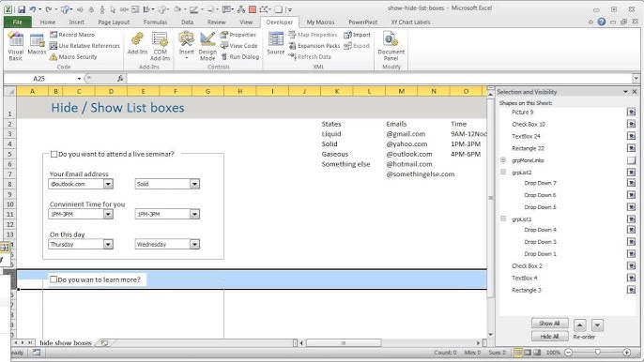
Task: Open the @outlook.com email dropdown
Action: point(108,184)
